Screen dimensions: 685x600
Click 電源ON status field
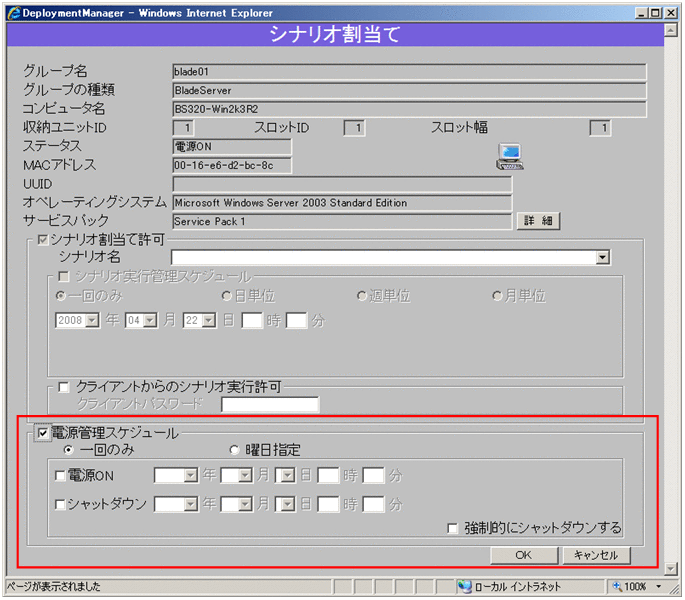coord(232,147)
